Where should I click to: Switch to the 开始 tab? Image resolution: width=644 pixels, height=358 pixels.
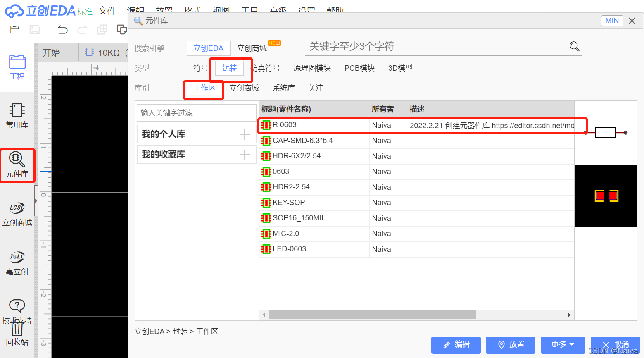52,53
